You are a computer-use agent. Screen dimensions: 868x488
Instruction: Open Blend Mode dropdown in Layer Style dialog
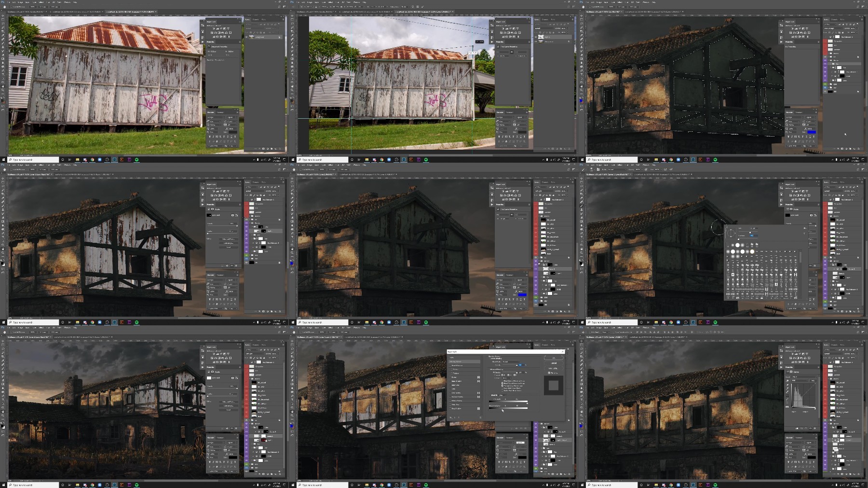point(511,362)
